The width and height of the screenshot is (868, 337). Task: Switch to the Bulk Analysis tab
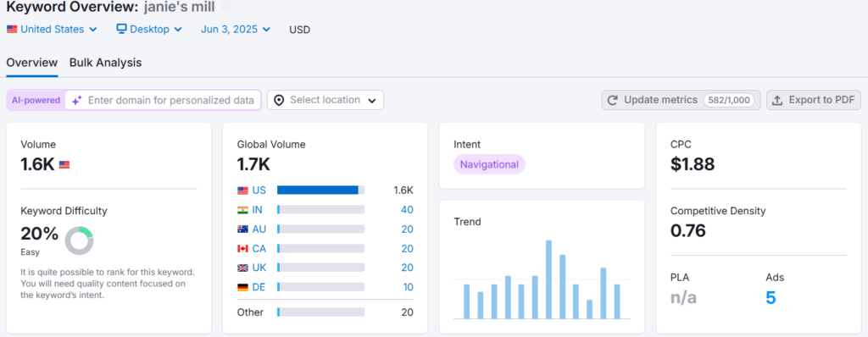(x=105, y=63)
